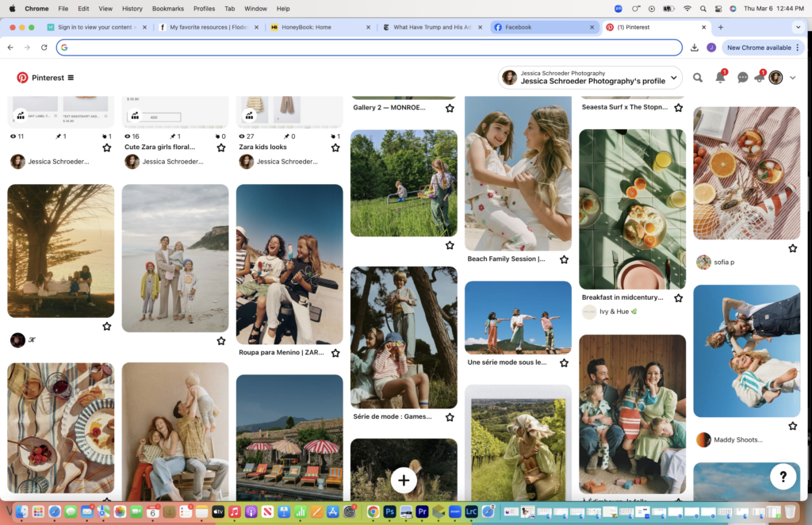Open the Trash in the dock
This screenshot has height=525, width=812.
point(790,512)
